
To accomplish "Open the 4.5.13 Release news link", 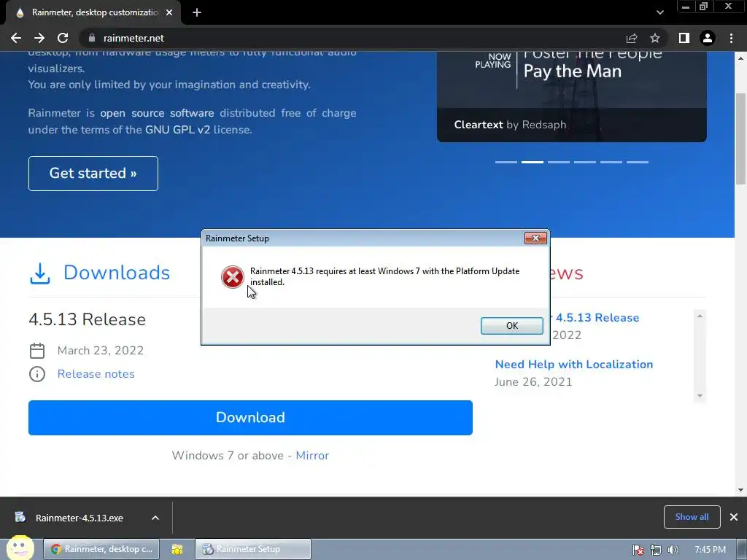I will [x=597, y=318].
